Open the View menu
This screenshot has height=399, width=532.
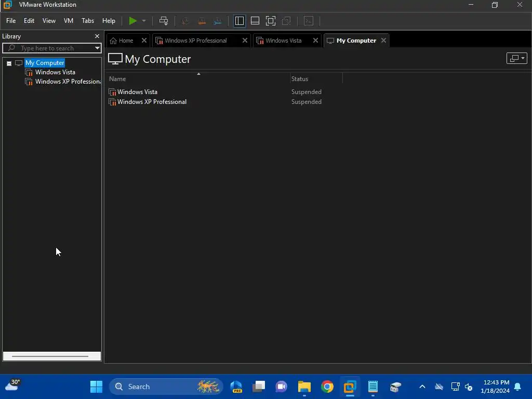(49, 21)
